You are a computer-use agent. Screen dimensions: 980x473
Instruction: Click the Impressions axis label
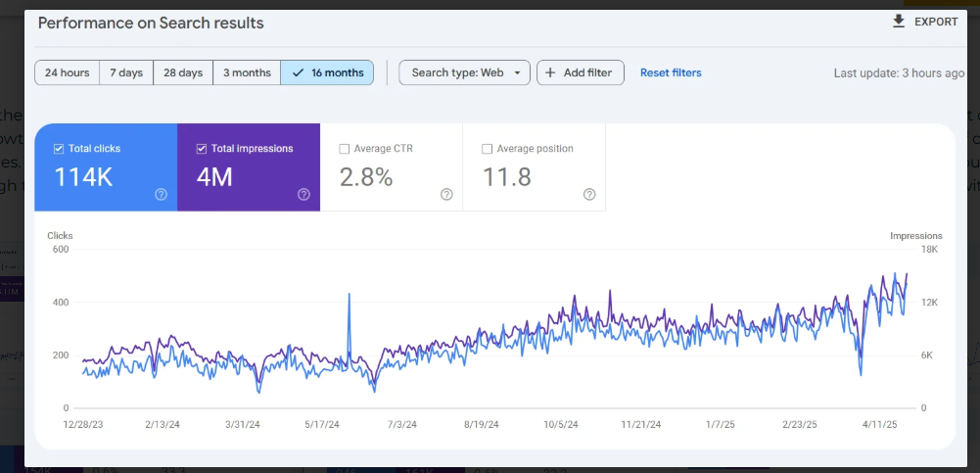(916, 236)
